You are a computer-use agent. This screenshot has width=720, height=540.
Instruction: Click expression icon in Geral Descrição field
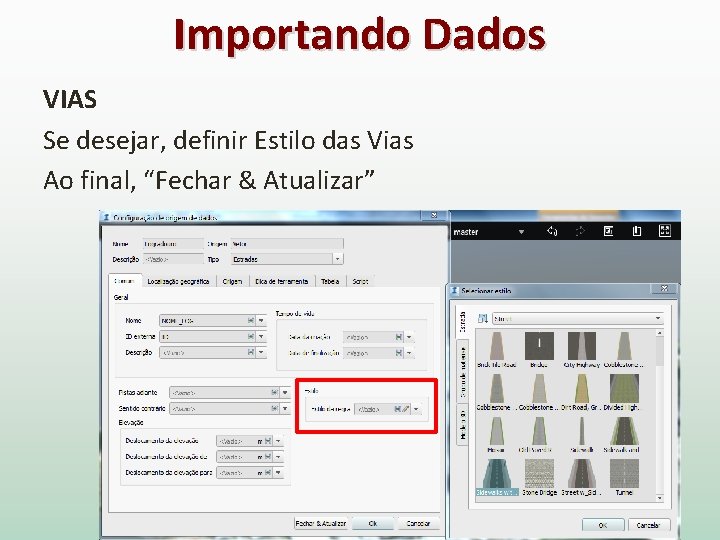point(251,352)
